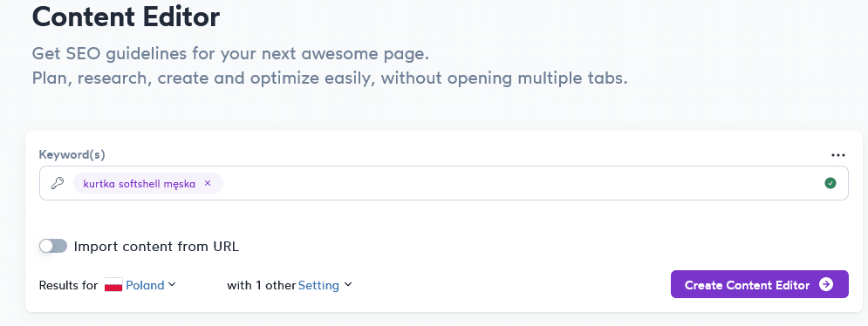The image size is (868, 326).
Task: Click the 'Get SEO guidelines' description text
Action: (231, 54)
